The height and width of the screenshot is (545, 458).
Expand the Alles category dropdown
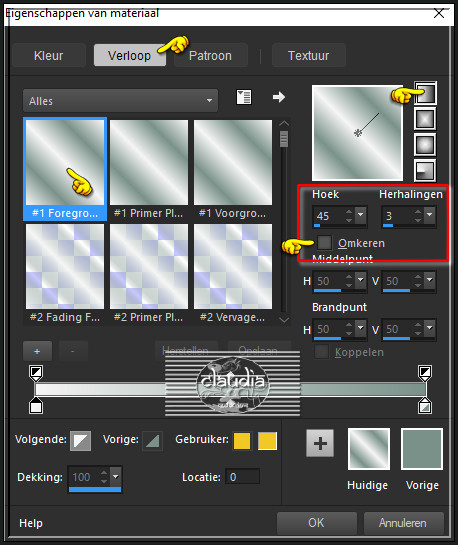point(121,101)
